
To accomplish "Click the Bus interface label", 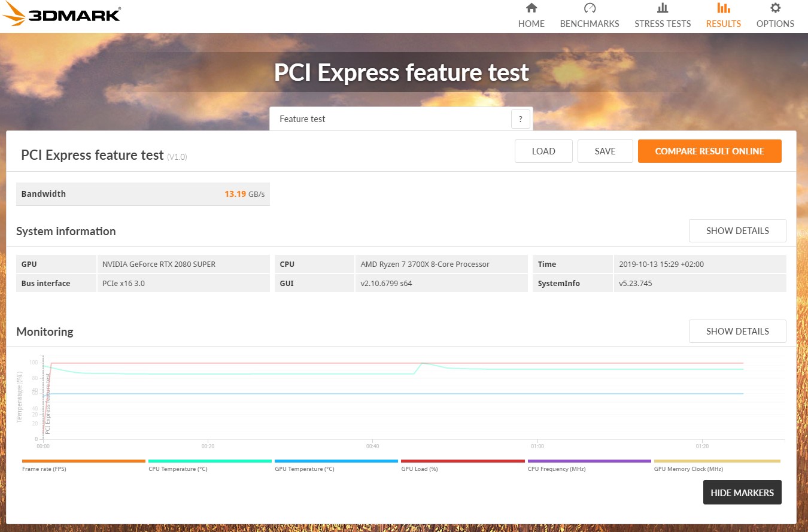I will [x=45, y=284].
